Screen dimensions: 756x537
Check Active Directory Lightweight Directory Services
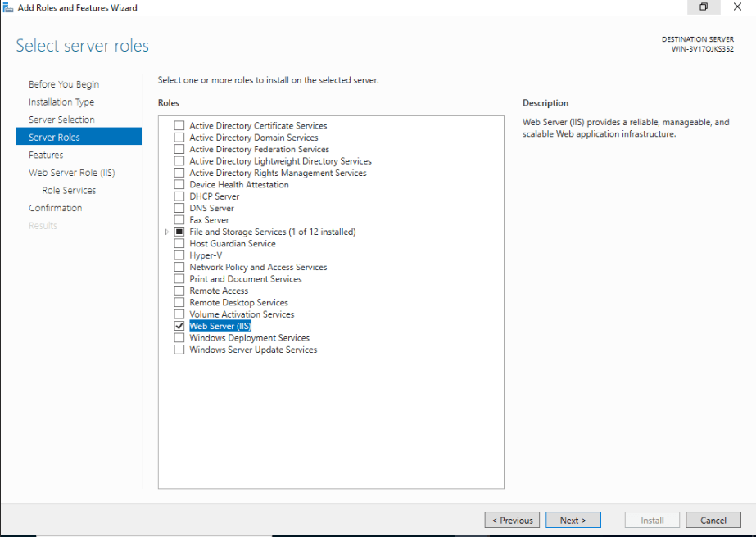179,161
